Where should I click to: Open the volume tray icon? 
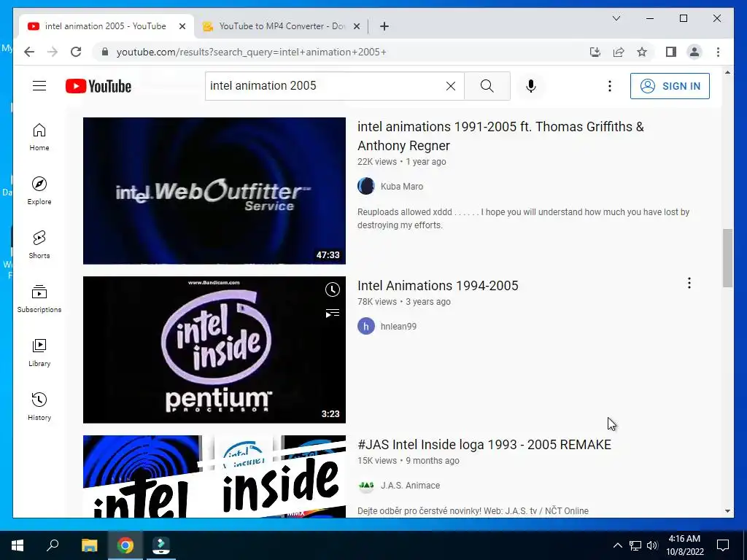pyautogui.click(x=652, y=545)
